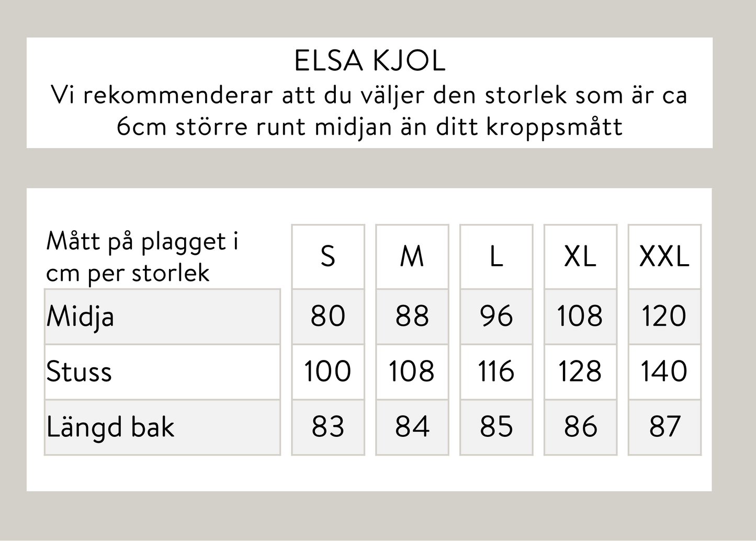Select the Längd bak value 83 cell
This screenshot has height=541, width=756.
[x=328, y=426]
